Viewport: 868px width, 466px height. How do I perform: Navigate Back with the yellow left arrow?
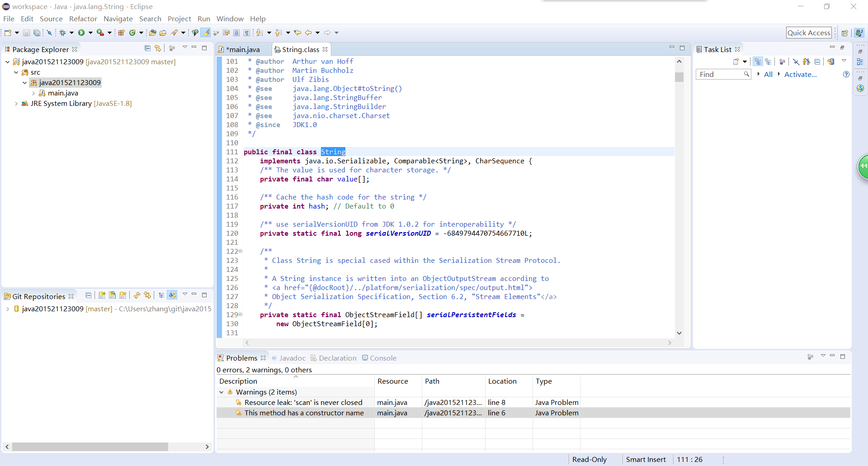(x=308, y=33)
